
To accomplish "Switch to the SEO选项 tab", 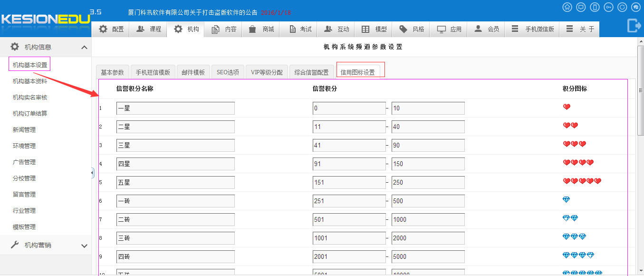I will pyautogui.click(x=228, y=72).
